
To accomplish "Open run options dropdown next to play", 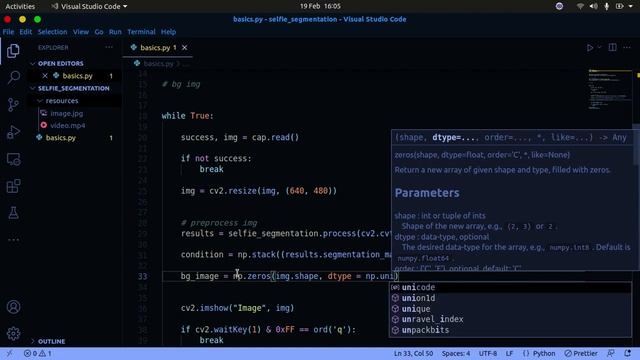I will tap(599, 48).
